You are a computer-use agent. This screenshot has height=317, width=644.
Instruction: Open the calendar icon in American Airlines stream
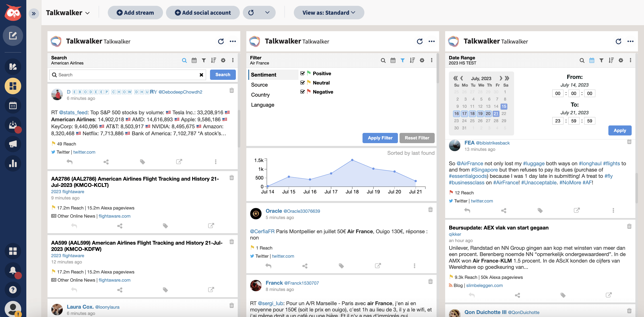click(x=194, y=60)
